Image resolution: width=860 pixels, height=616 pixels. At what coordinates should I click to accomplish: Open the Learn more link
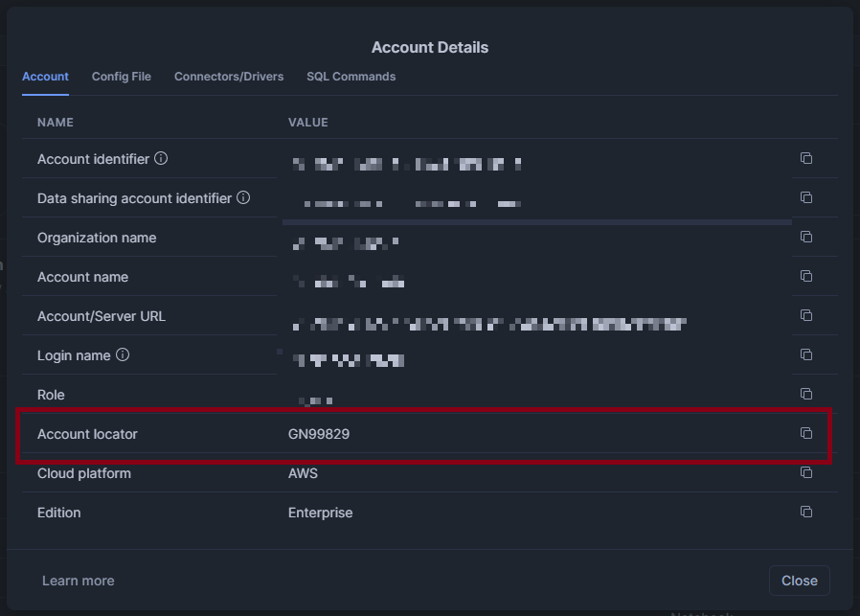78,581
